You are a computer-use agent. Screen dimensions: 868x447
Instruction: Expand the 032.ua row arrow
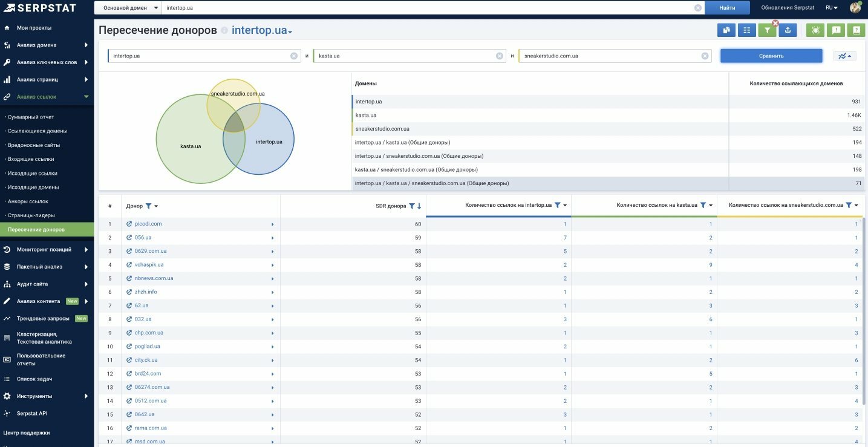273,319
